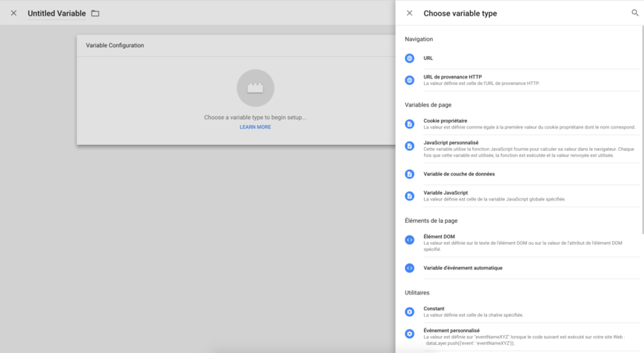
Task: Click the Cookie propriétaire document icon
Action: [409, 124]
